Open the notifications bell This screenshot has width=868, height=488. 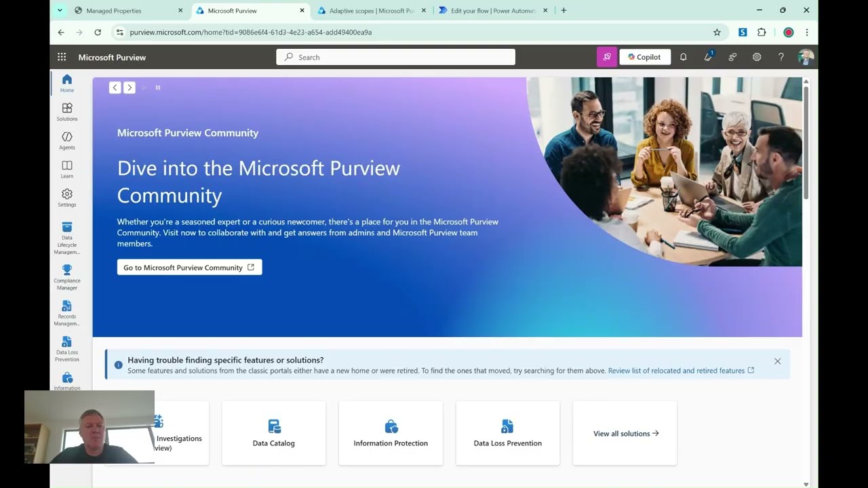[x=684, y=58]
